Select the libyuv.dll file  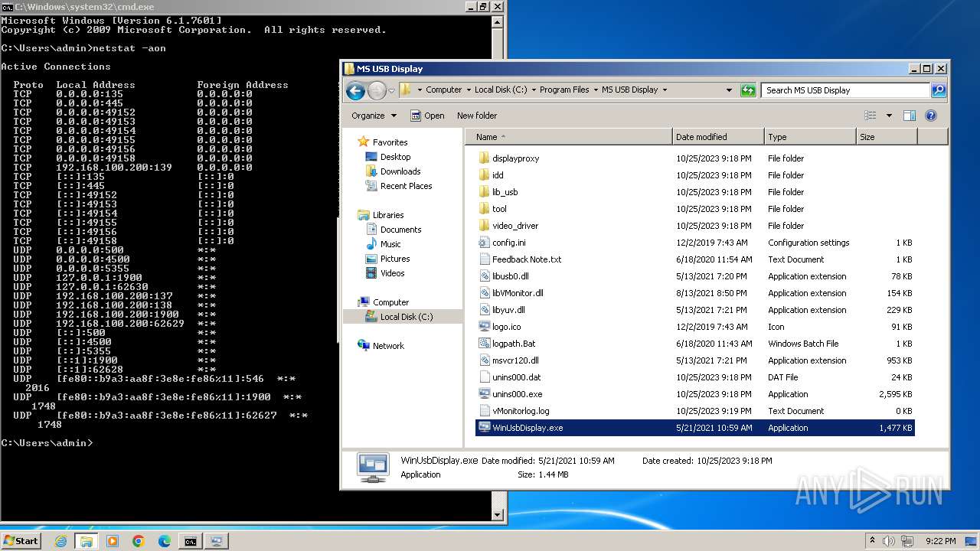pyautogui.click(x=508, y=310)
